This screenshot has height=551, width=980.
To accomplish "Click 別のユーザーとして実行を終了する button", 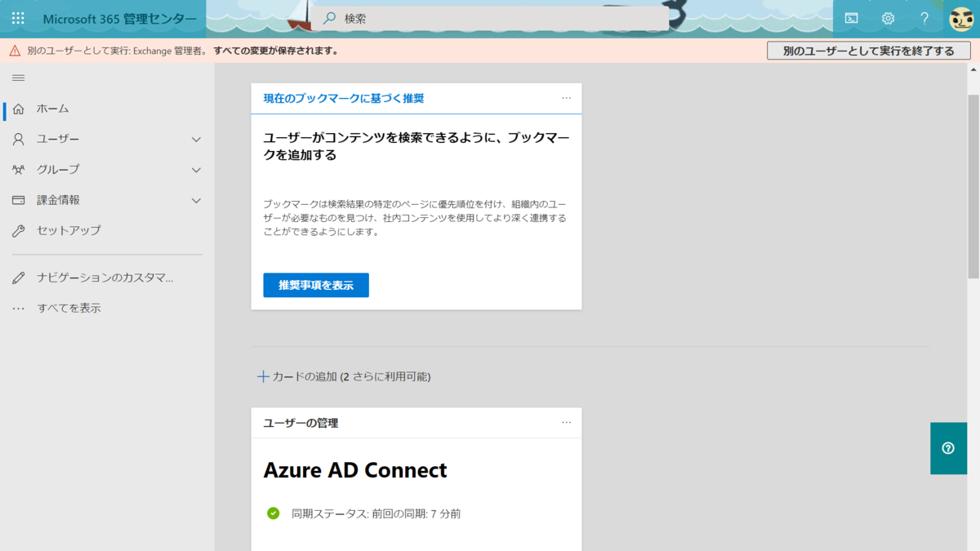I will (869, 51).
